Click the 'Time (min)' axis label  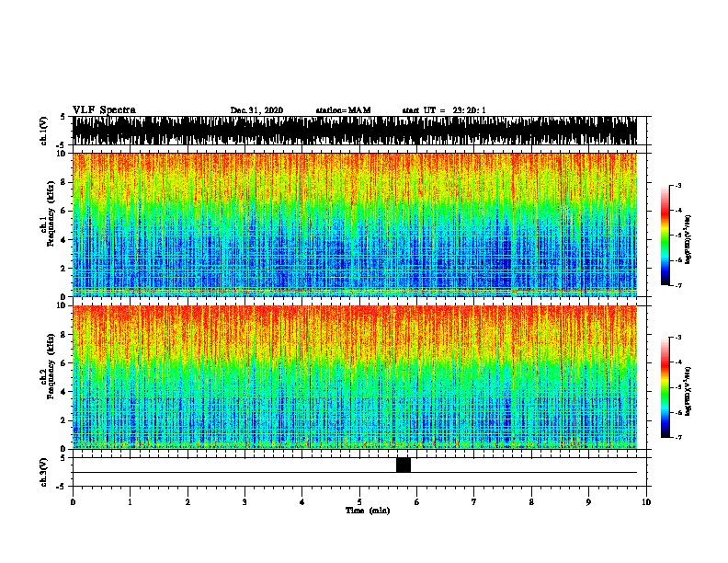click(x=368, y=511)
